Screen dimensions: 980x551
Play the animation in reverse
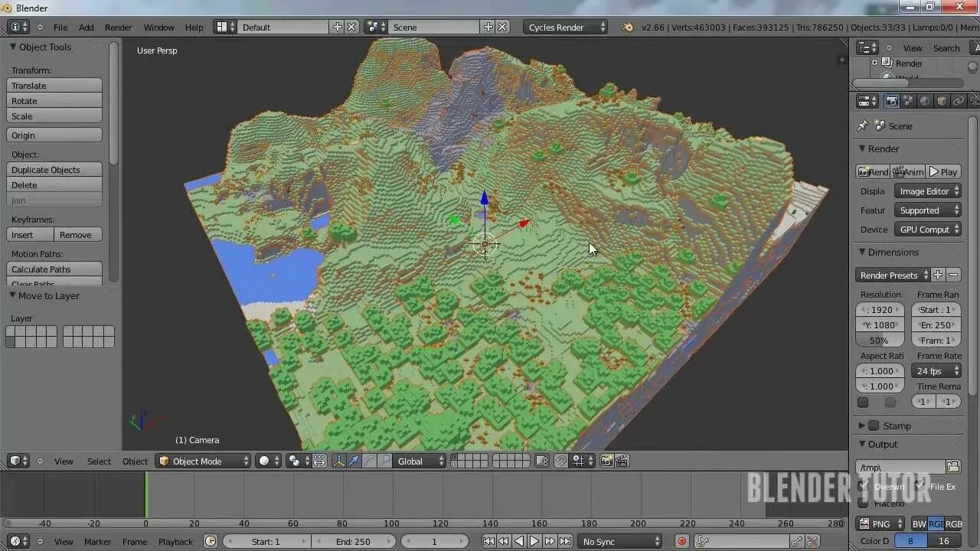click(519, 541)
